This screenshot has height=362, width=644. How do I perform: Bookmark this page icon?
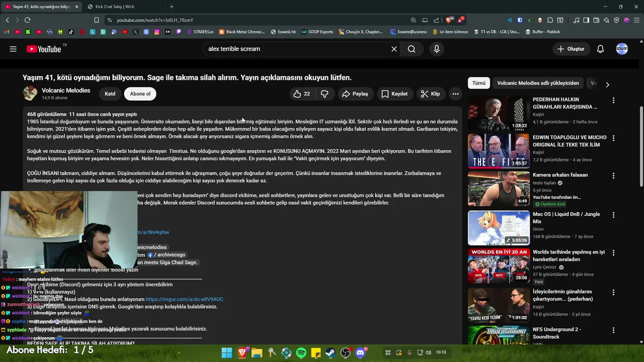pos(97,20)
